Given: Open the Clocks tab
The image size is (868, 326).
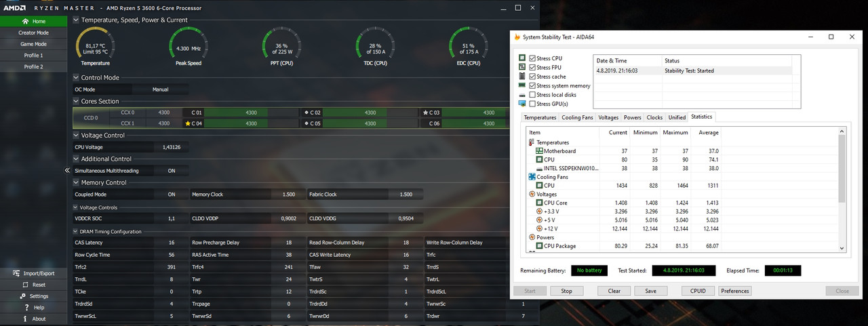Looking at the screenshot, I should click(x=654, y=118).
